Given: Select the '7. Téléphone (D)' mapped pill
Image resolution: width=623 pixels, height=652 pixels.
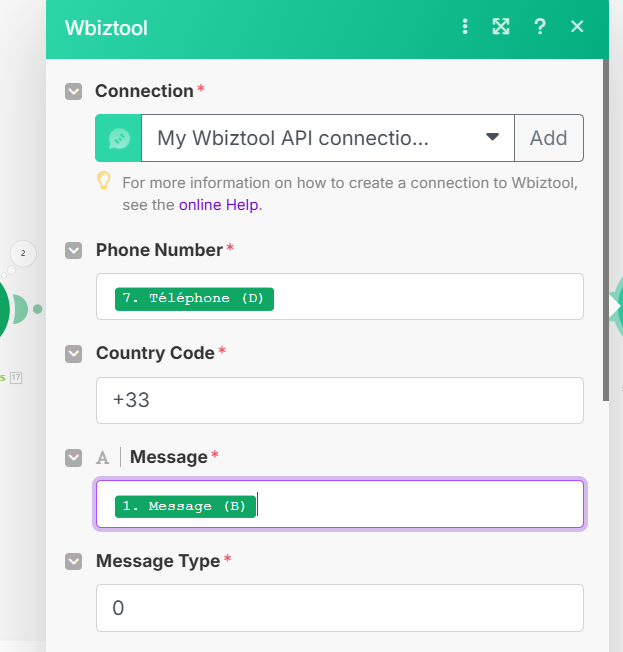Looking at the screenshot, I should (x=194, y=299).
